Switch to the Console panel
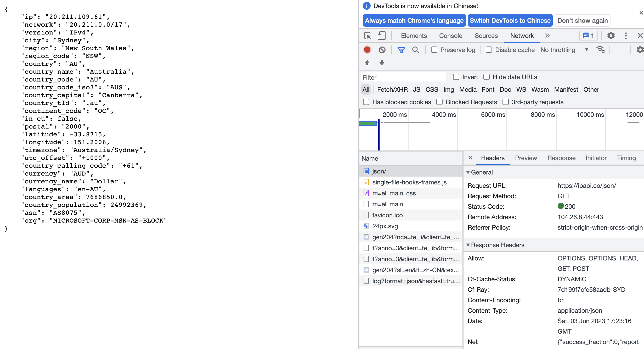This screenshot has width=644, height=349. [450, 36]
